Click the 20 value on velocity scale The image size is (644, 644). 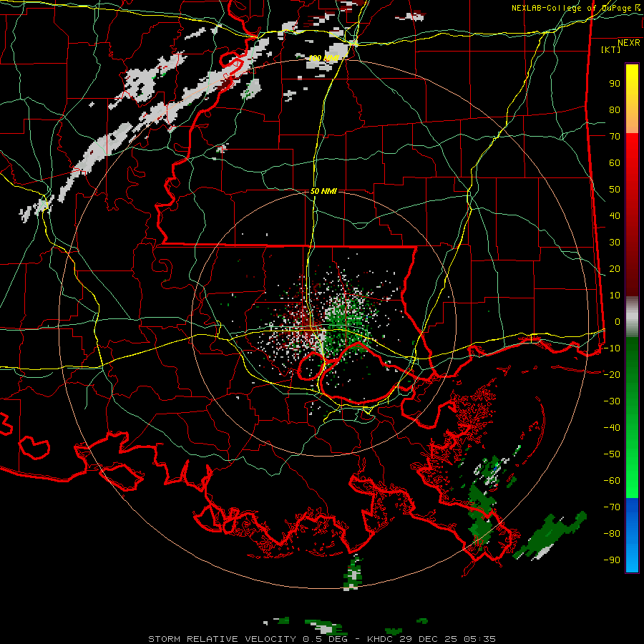(615, 268)
